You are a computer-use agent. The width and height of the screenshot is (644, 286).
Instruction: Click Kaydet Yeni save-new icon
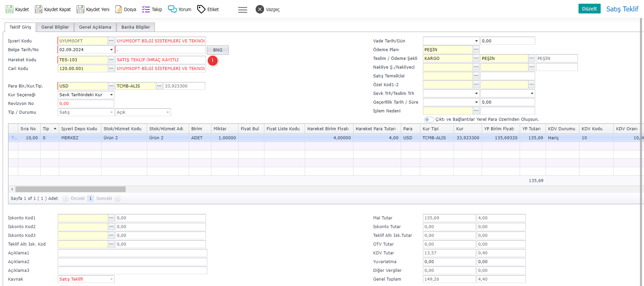(x=80, y=9)
